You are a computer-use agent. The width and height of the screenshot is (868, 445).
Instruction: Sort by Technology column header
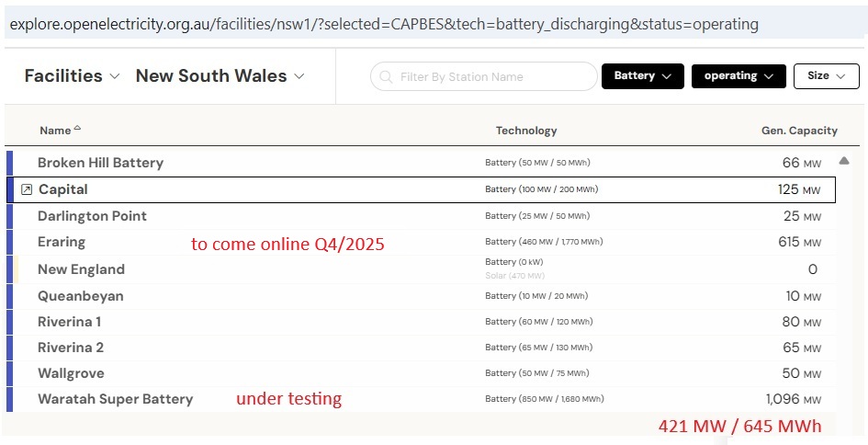[x=526, y=131]
